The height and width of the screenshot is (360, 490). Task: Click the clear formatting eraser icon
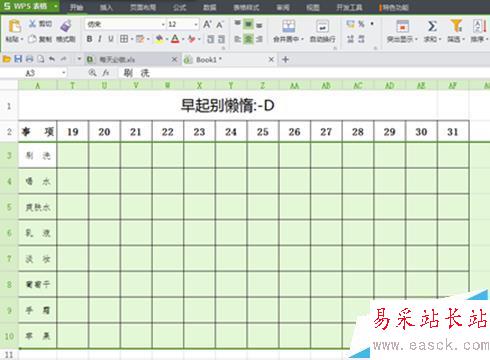[x=192, y=39]
